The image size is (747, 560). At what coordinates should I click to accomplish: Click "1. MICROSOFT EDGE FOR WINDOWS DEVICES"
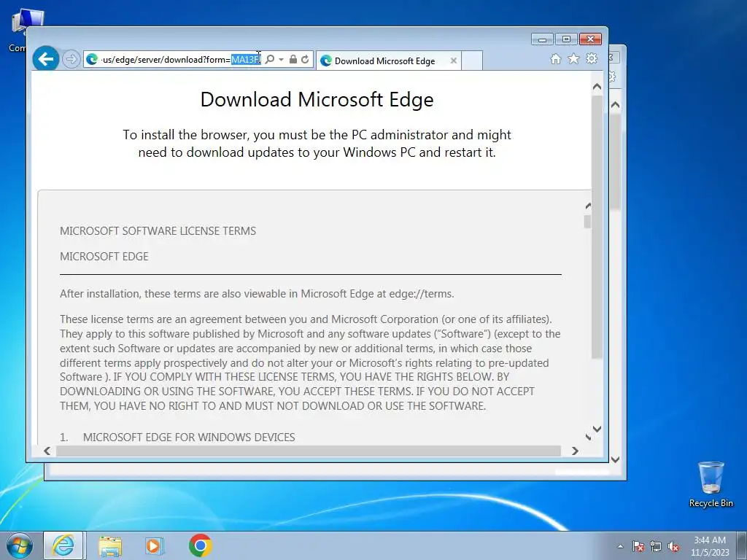pos(177,437)
